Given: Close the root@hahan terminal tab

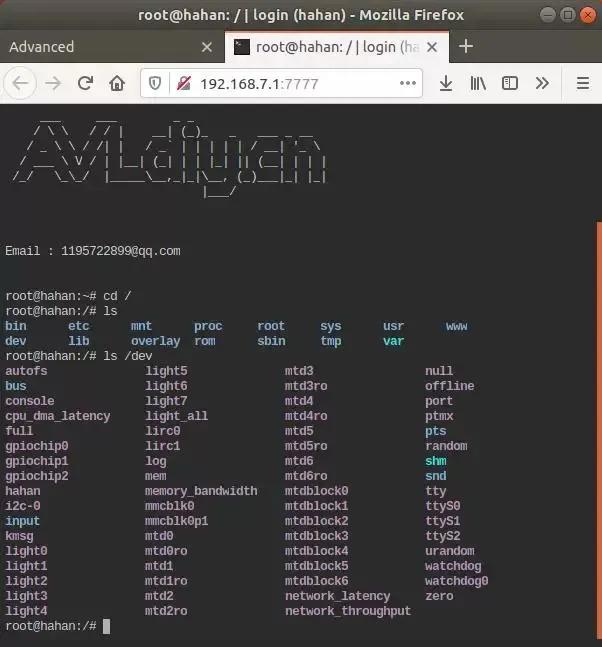Looking at the screenshot, I should (x=433, y=47).
